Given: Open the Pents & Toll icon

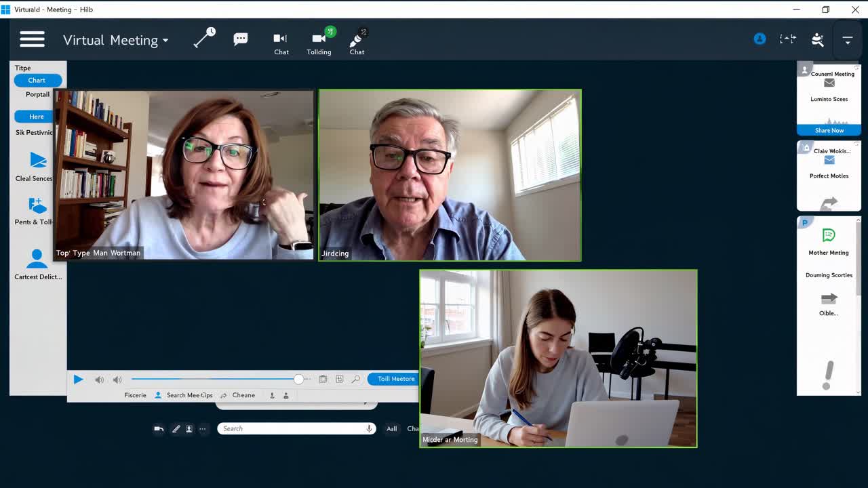Looking at the screenshot, I should pyautogui.click(x=37, y=205).
